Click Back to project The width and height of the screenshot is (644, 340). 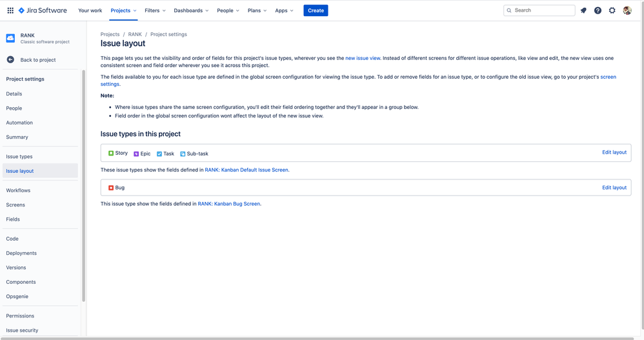point(38,60)
